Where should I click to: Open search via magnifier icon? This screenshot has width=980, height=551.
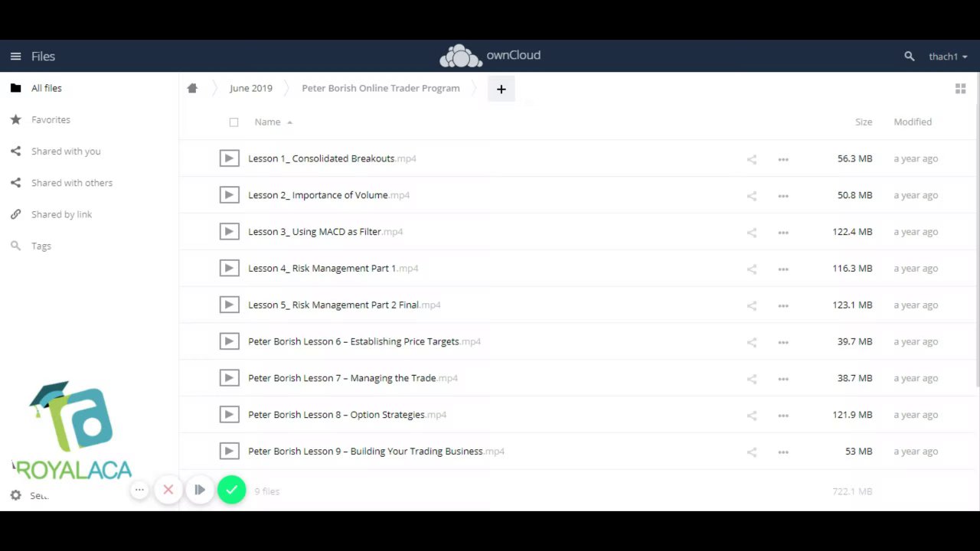(x=910, y=56)
